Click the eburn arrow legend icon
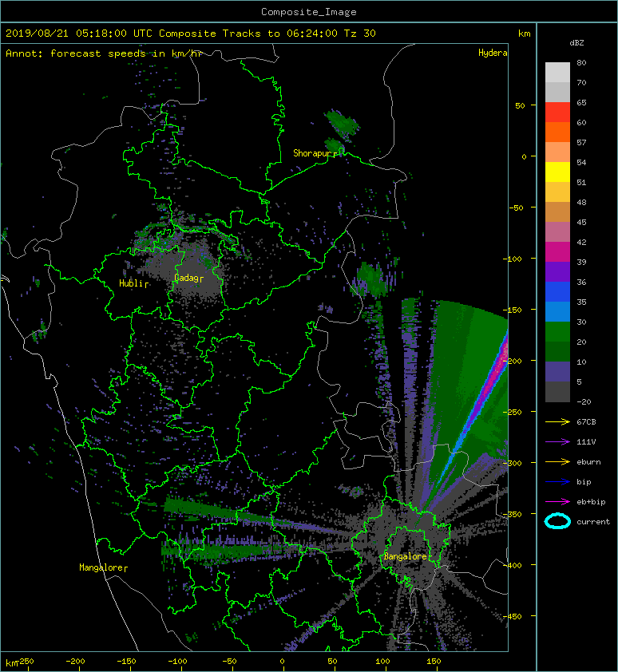This screenshot has height=672, width=618. [557, 462]
